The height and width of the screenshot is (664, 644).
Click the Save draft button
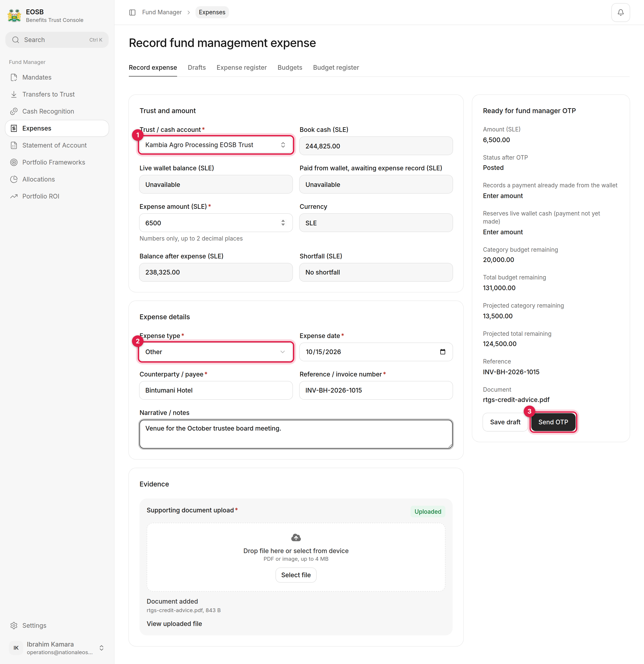[505, 422]
